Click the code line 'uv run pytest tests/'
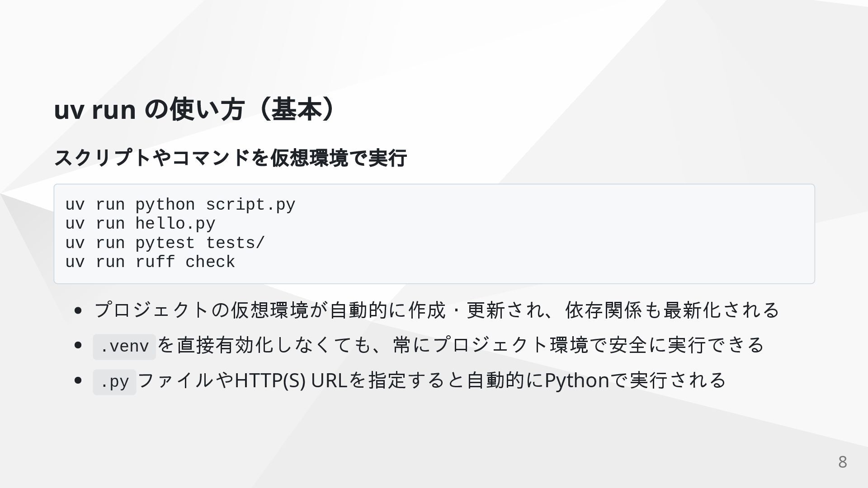This screenshot has height=488, width=868. pos(165,243)
